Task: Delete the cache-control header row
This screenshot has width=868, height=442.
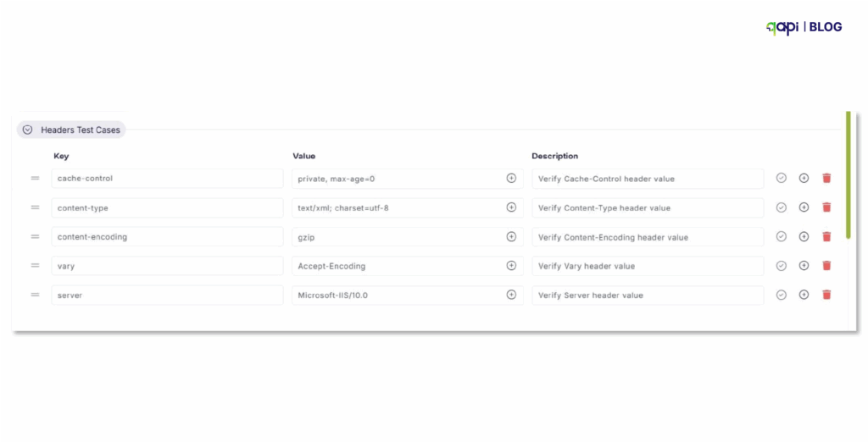Action: tap(826, 178)
